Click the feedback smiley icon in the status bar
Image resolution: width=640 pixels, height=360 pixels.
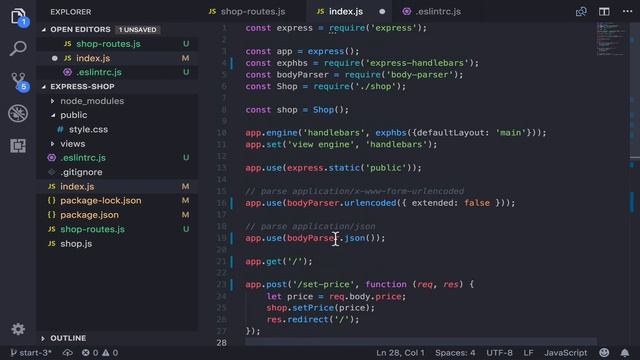pos(604,353)
